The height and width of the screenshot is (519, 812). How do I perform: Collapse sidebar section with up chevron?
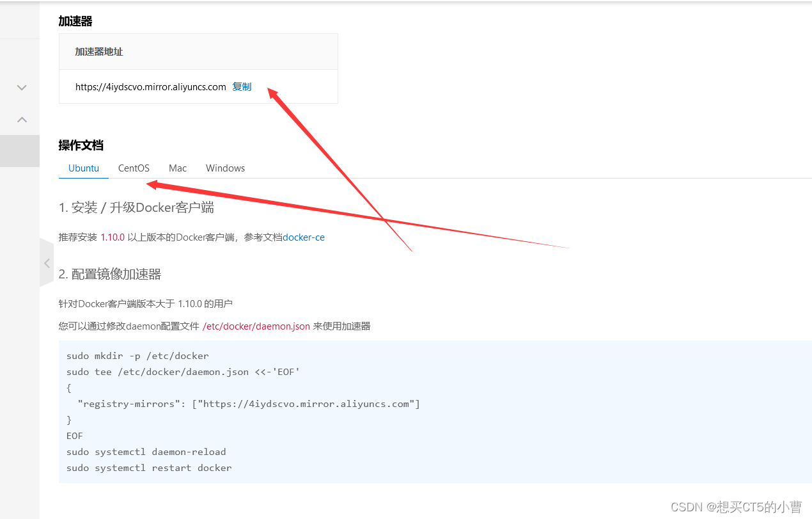pos(22,119)
